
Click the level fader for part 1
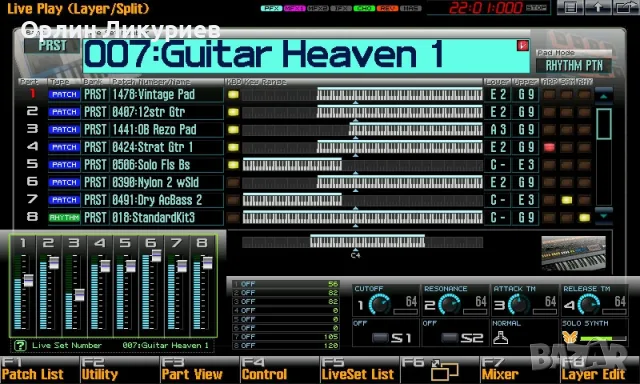click(x=28, y=280)
